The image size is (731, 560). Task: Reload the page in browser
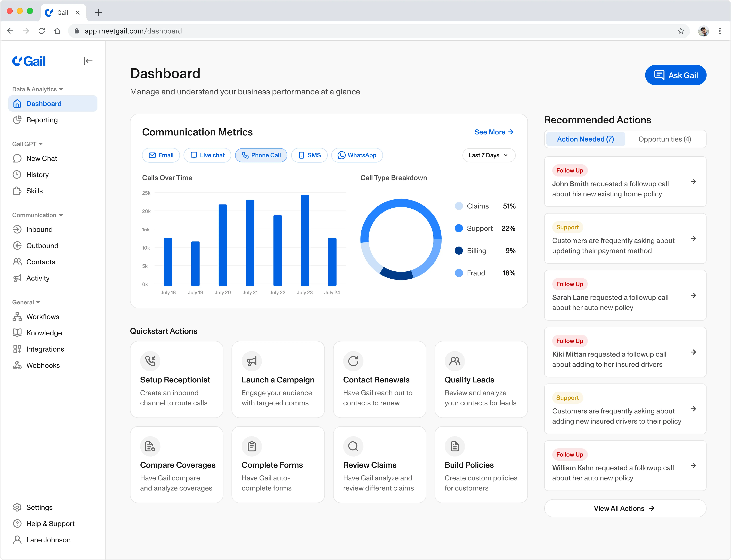point(42,31)
